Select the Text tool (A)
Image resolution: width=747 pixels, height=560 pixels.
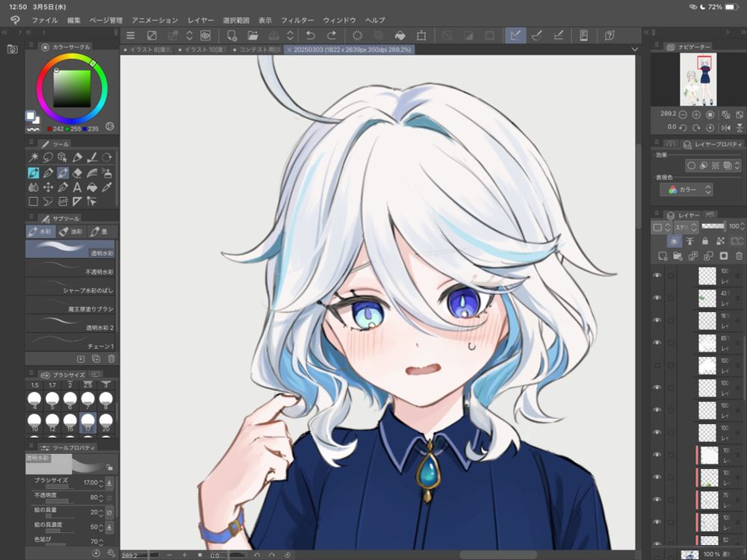coord(77,187)
